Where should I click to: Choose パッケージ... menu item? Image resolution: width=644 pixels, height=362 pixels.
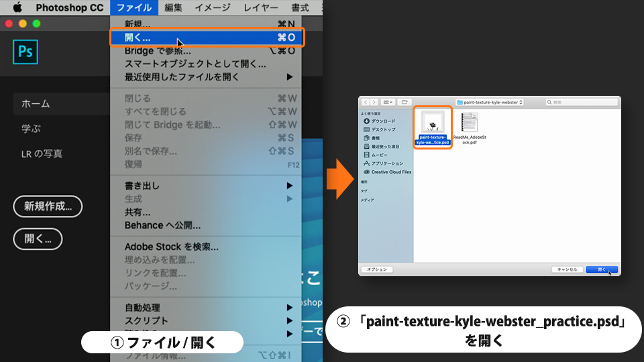(206, 286)
